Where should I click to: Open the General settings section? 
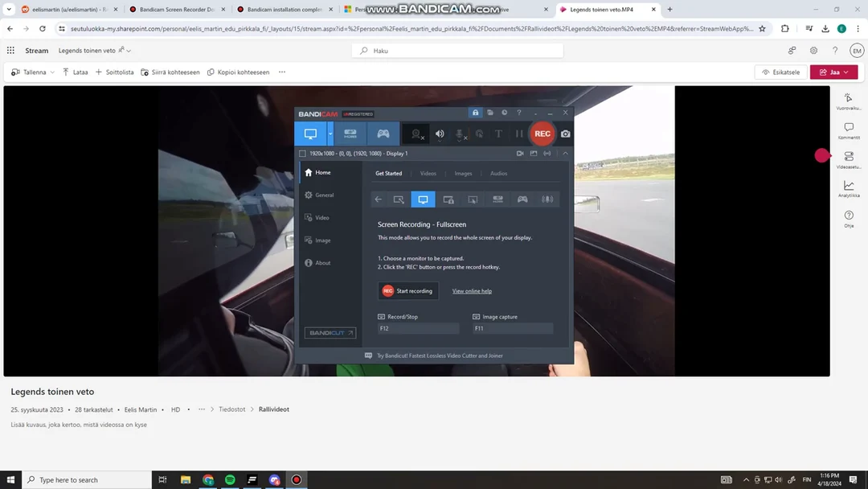324,195
